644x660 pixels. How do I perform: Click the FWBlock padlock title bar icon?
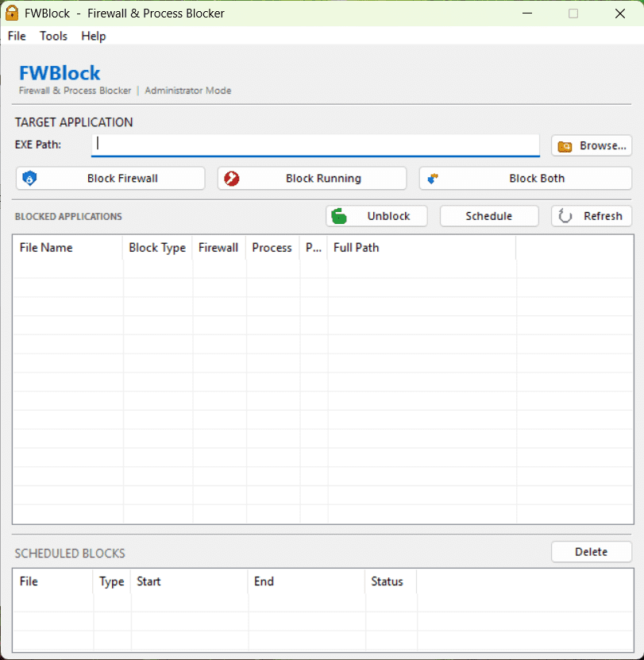pos(12,13)
